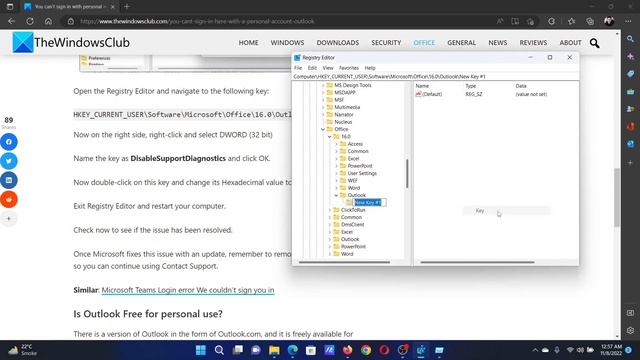
Task: Open the Edge profile avatar
Action: [x=609, y=21]
